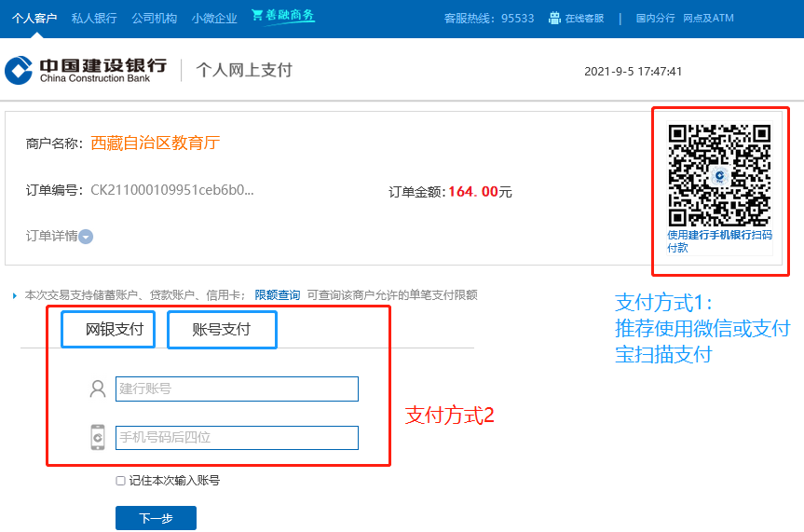This screenshot has height=532, width=804.
Task: Click the QR code for mobile bank payment
Action: (x=719, y=174)
